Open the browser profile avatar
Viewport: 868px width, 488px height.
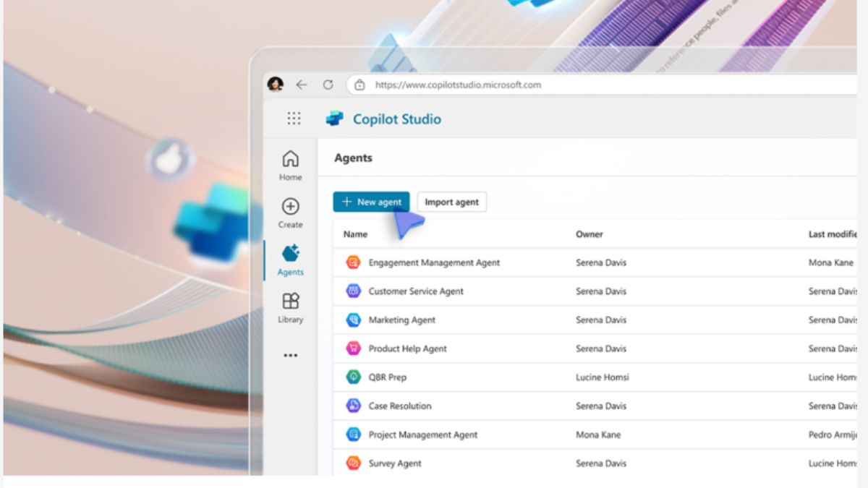pos(275,85)
